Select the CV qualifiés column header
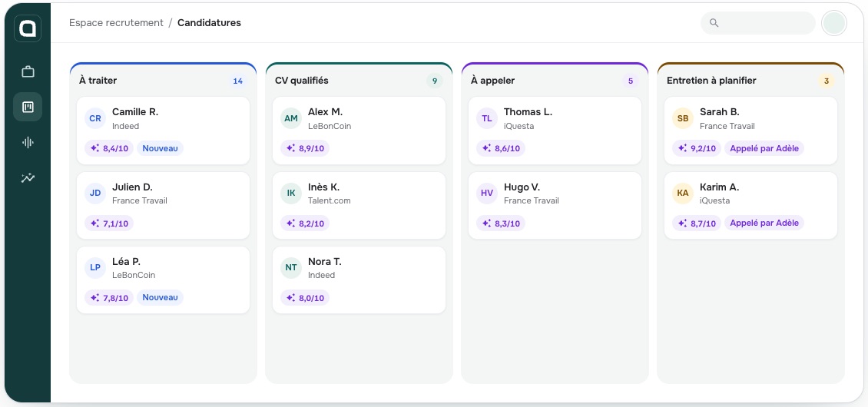Viewport: 868px width, 407px height. 302,81
